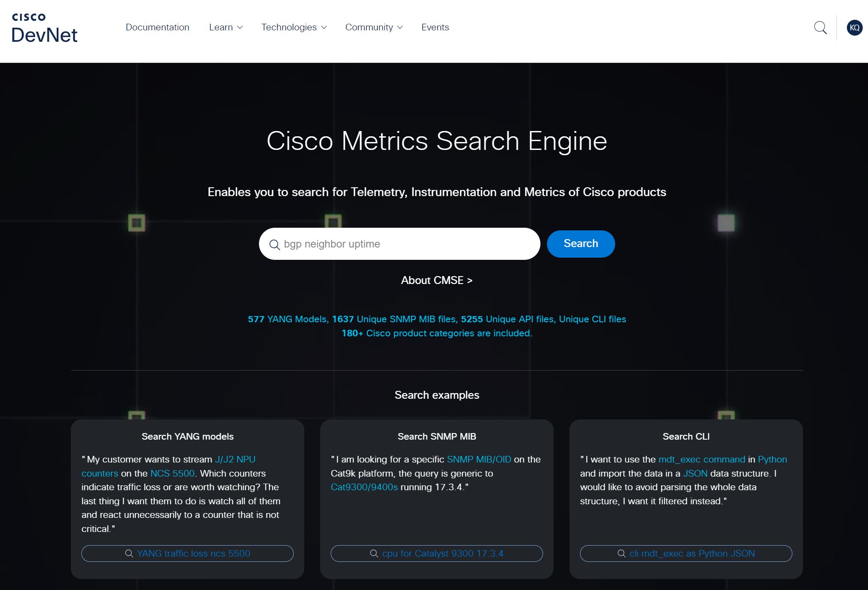Run the cpu for Catalyst 9300 17.3.4 search
Viewport: 868px width, 590px height.
coord(437,554)
